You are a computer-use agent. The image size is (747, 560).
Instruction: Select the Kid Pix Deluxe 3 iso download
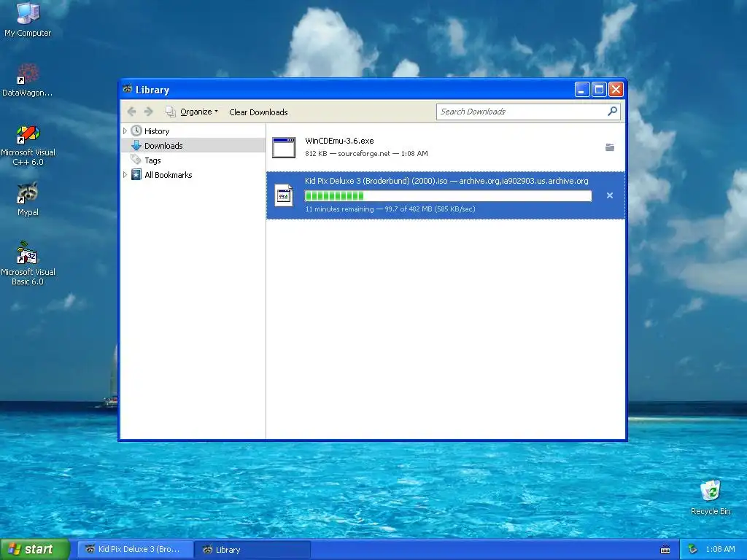point(446,195)
